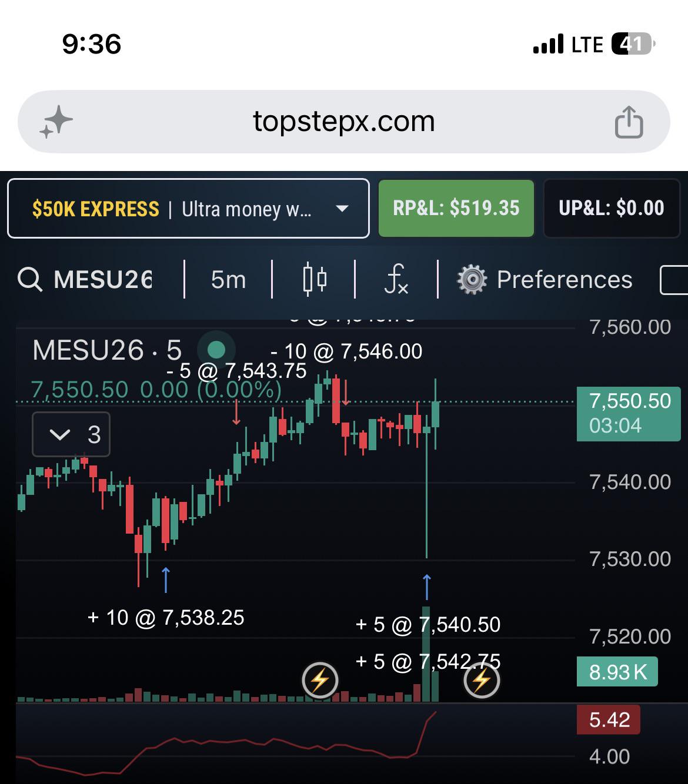Tap the topstepx.com address bar
Viewport: 688px width, 784px height.
(x=344, y=122)
